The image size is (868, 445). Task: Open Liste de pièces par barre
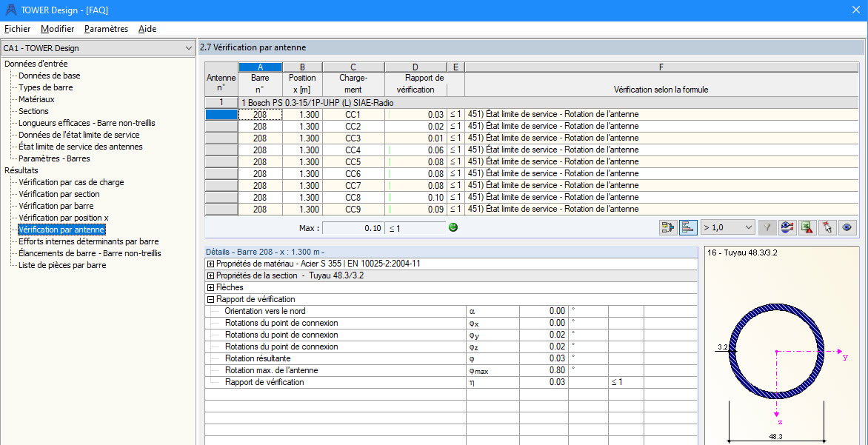pyautogui.click(x=62, y=264)
